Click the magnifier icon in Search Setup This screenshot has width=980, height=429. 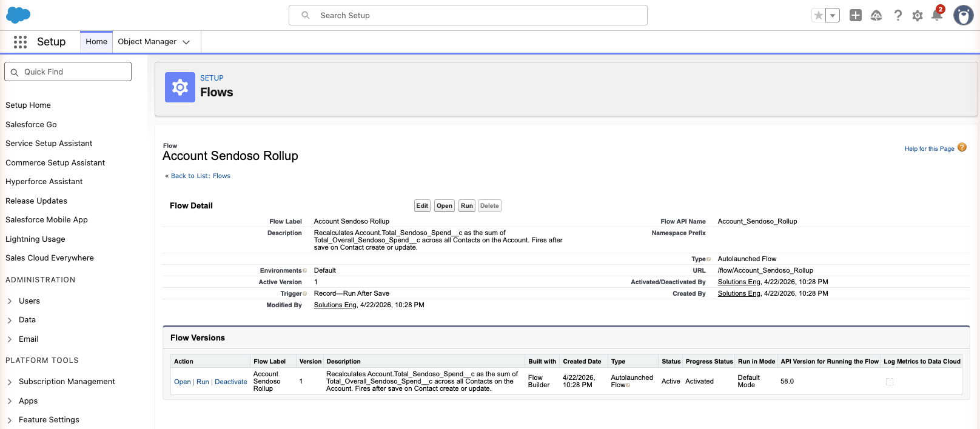pos(306,15)
